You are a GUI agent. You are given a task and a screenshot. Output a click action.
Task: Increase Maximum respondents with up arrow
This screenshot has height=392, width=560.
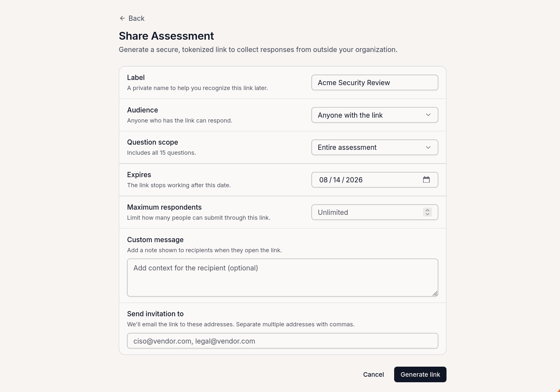tap(427, 210)
